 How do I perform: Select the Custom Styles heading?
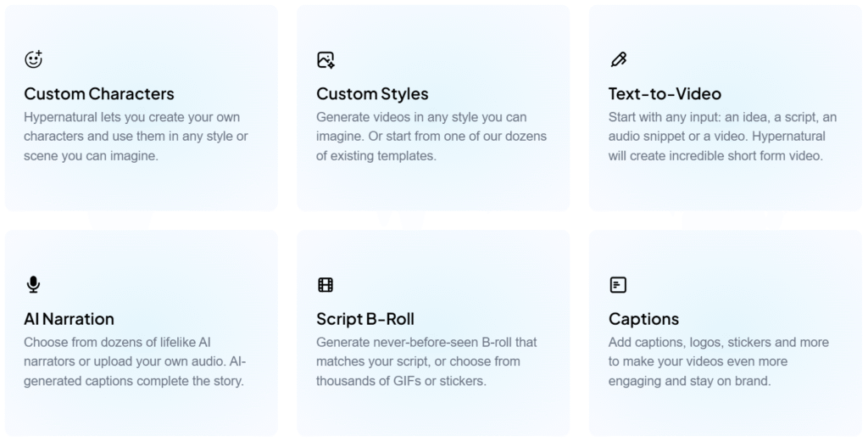tap(372, 93)
